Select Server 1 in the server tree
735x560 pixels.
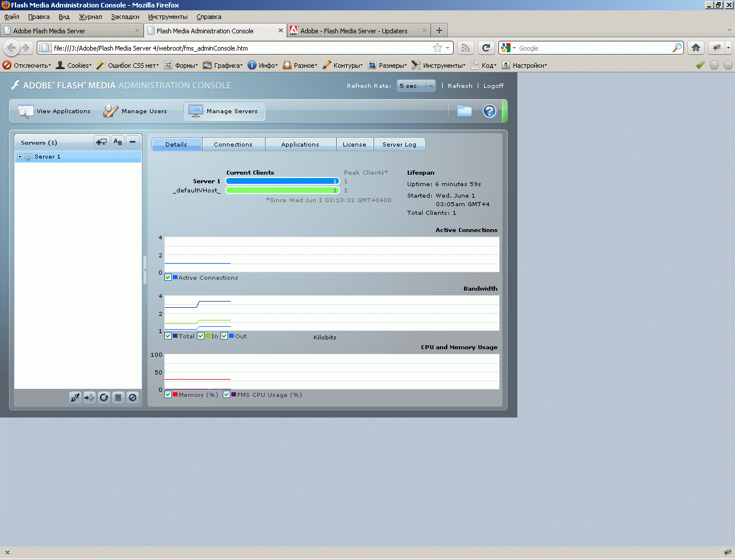(78, 157)
